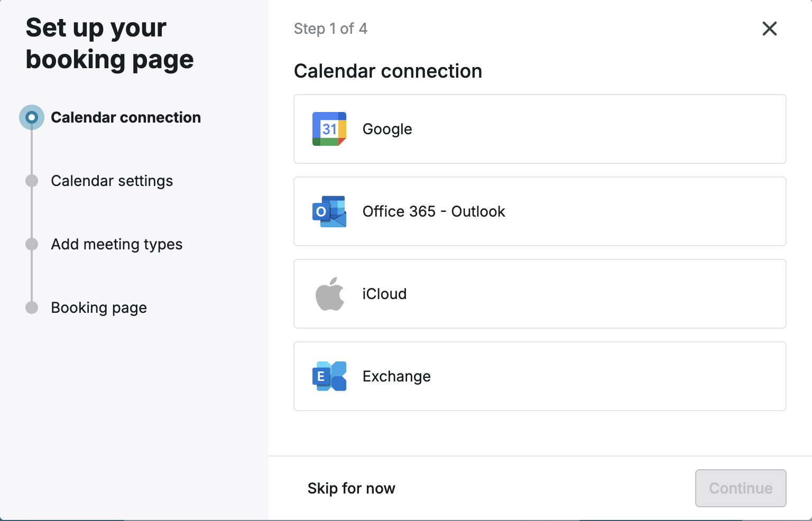
Task: Click the Google Calendar icon
Action: pyautogui.click(x=329, y=129)
